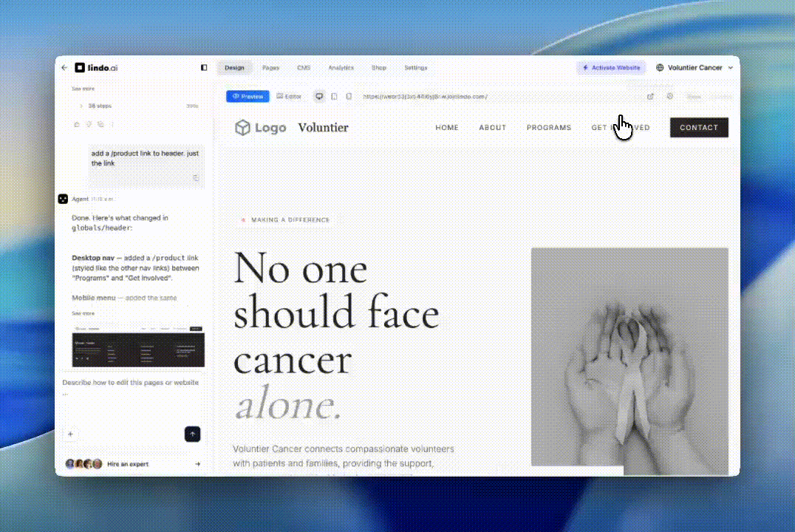Image resolution: width=795 pixels, height=532 pixels.
Task: Click the MAKING A DIFFERENCE badge
Action: 285,219
